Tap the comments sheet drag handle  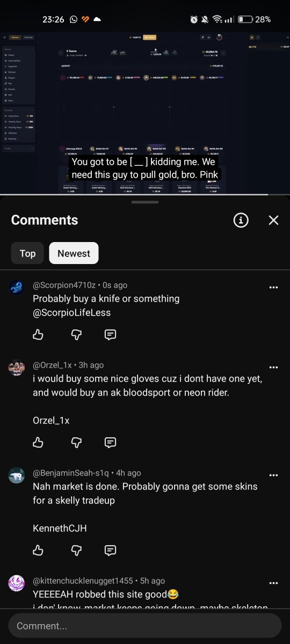(145, 202)
